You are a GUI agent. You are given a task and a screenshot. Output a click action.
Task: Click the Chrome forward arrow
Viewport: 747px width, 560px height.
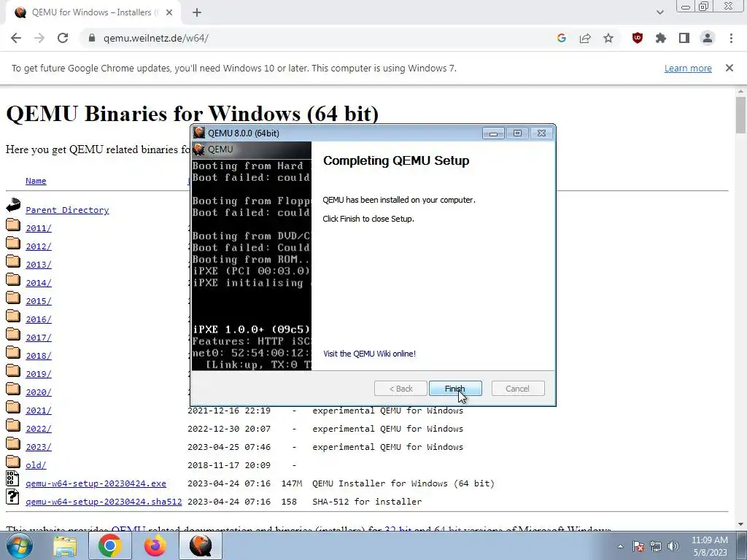(39, 38)
